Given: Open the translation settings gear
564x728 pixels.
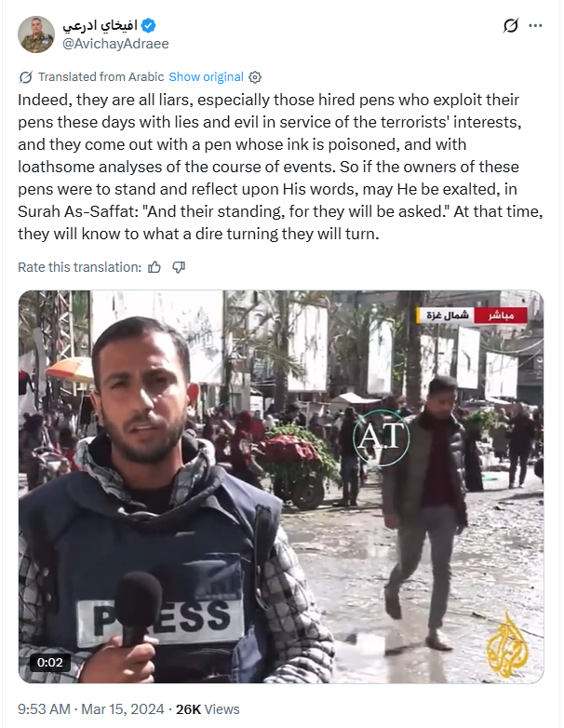Looking at the screenshot, I should 255,77.
